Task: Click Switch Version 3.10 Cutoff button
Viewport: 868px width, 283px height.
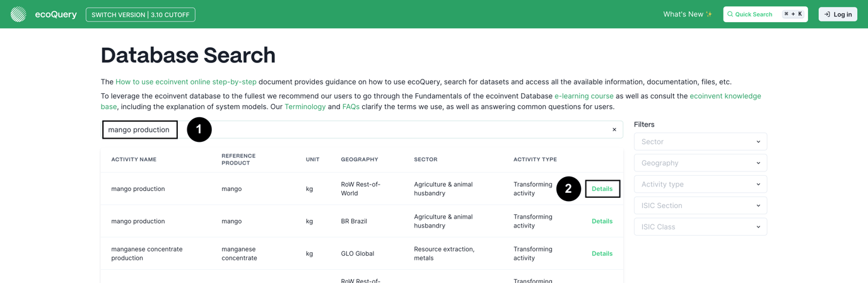Action: click(x=140, y=14)
